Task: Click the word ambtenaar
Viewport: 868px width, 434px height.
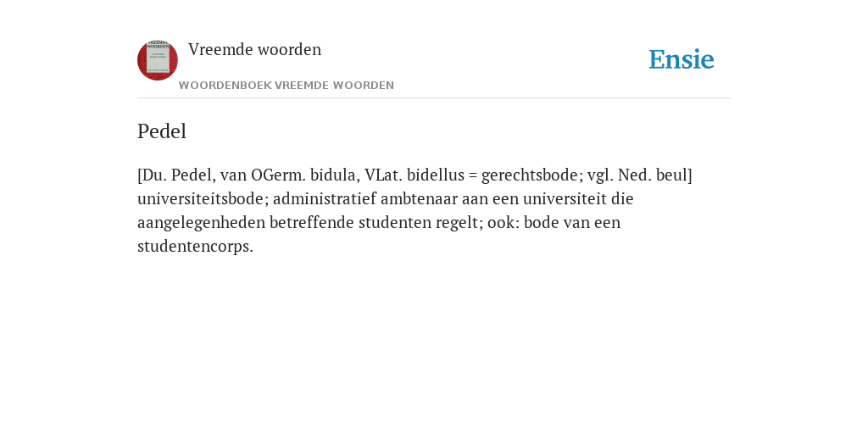Action: tap(418, 198)
